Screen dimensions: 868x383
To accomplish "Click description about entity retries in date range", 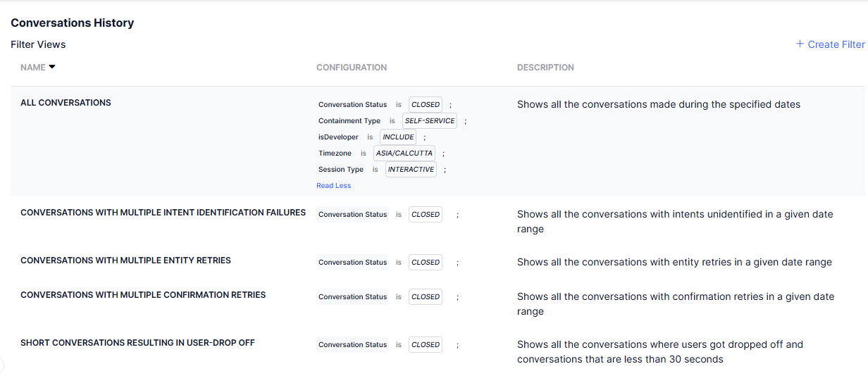I will point(674,262).
